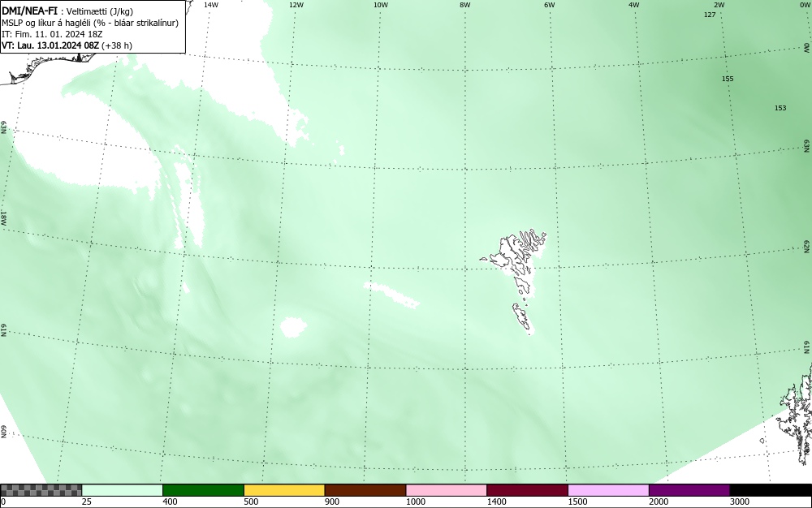812x508 pixels.
Task: Click the "8W" longitude label
Action: (465, 5)
